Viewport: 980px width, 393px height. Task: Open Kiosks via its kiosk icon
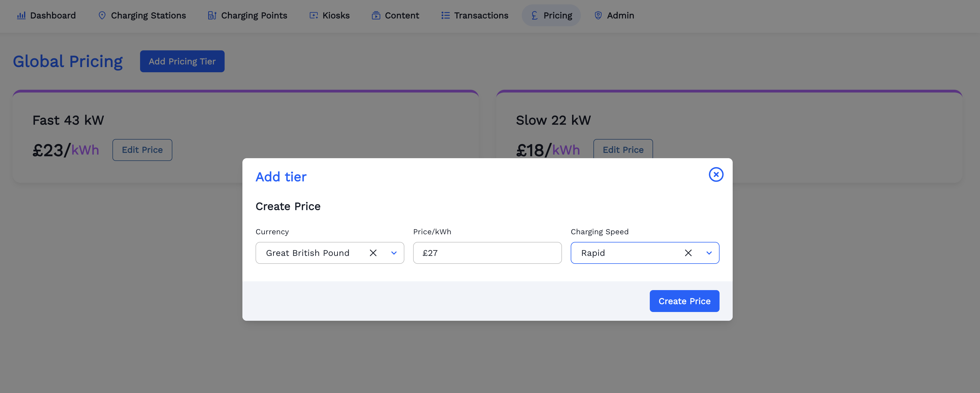313,15
